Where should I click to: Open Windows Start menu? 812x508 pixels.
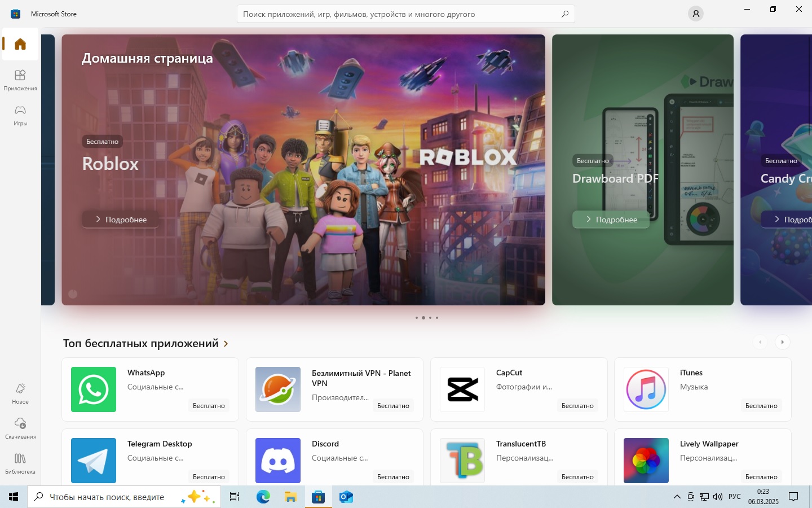point(14,497)
